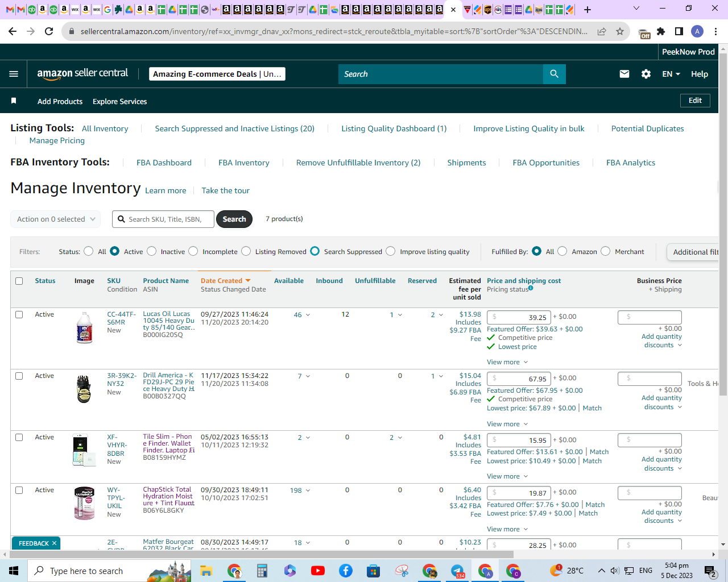Click the black Search button
This screenshot has height=582, width=728.
pyautogui.click(x=234, y=219)
